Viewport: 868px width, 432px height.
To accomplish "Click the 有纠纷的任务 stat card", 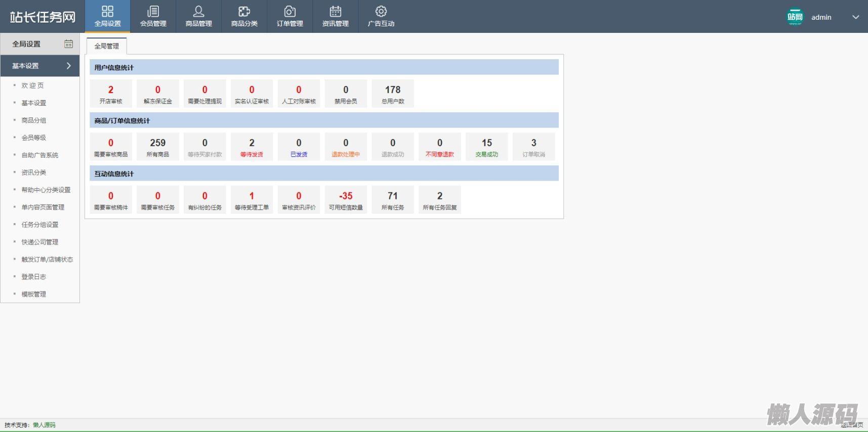I will [205, 200].
